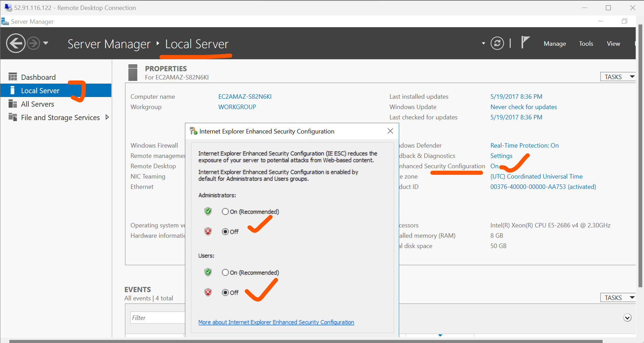Click the Intel(R) Xeon(R) CPU processor value
The image size is (644, 343).
coord(550,225)
